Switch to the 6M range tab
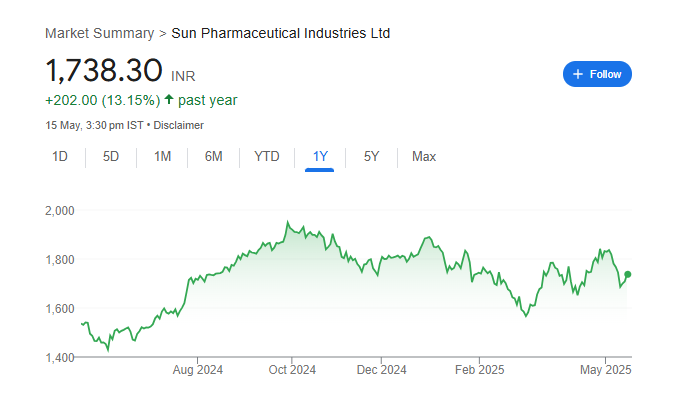 [x=213, y=156]
